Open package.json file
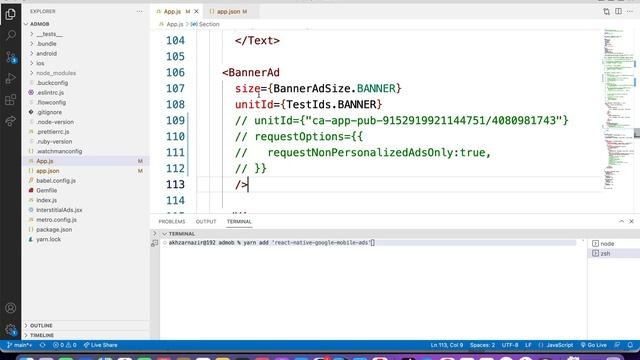This screenshot has width=640, height=360. 54,230
